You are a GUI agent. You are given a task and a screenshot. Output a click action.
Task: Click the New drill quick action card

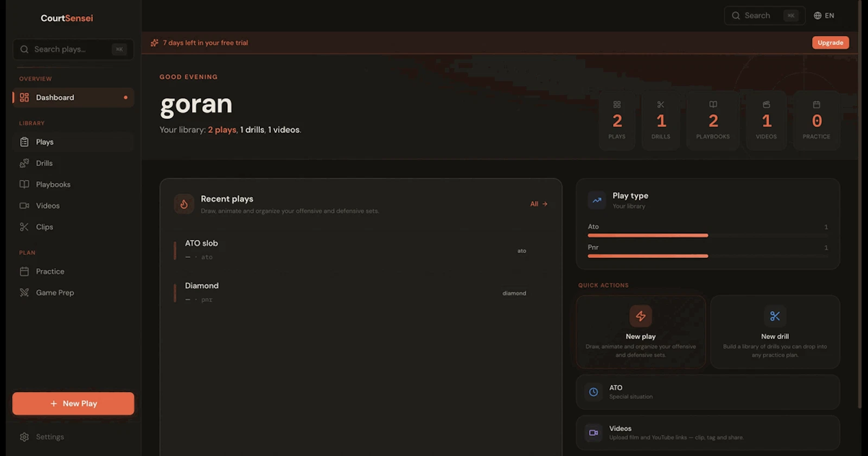tap(775, 332)
